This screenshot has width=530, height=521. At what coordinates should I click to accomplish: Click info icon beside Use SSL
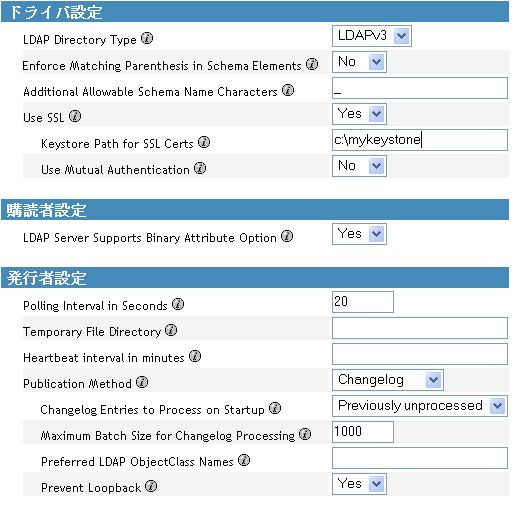tap(75, 116)
